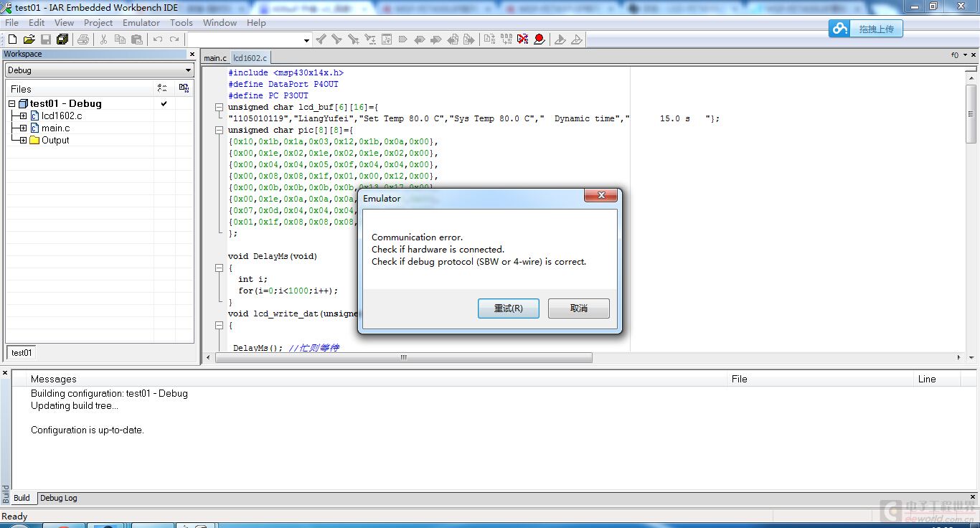Screen dimensions: 980x528
Task: Select the lcd1602.c editor tab
Action: coord(250,58)
